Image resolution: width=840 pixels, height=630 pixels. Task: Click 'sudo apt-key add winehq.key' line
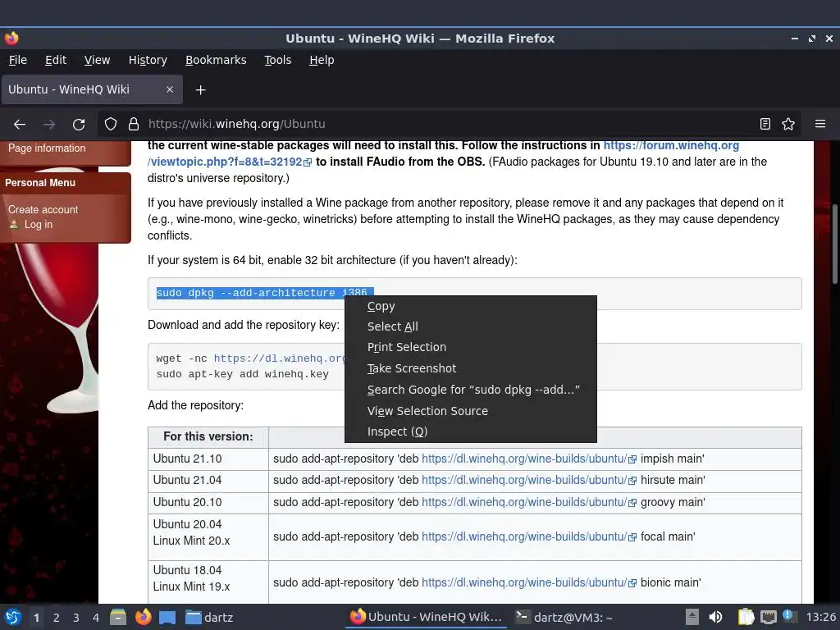point(243,374)
